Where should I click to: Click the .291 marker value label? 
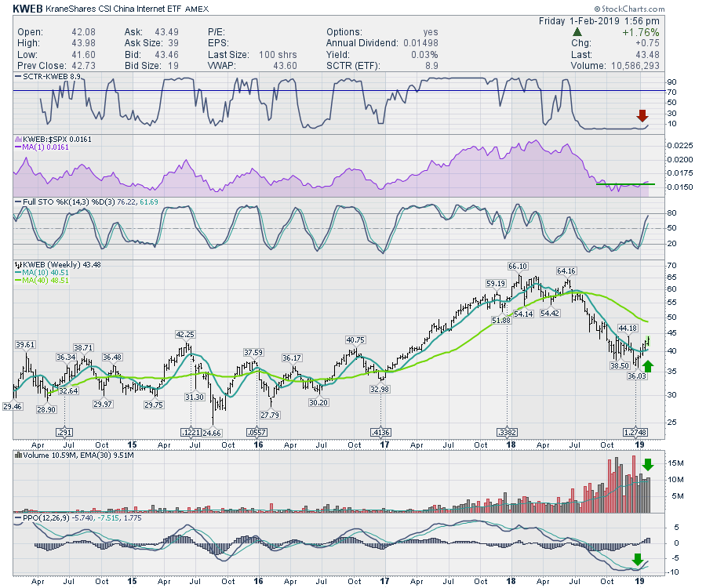click(64, 432)
